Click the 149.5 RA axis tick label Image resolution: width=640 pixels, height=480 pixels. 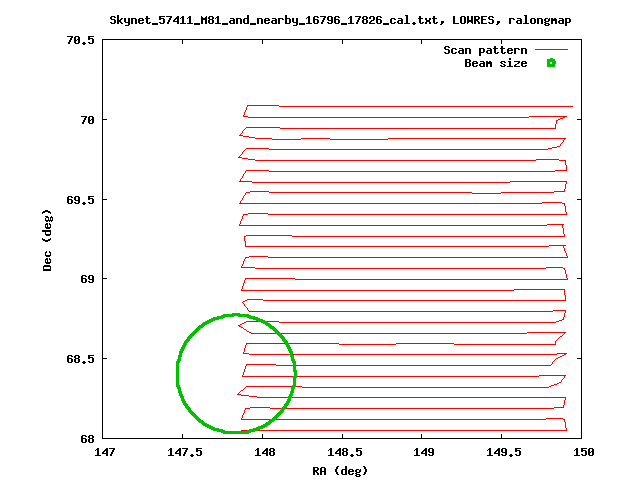pos(504,452)
